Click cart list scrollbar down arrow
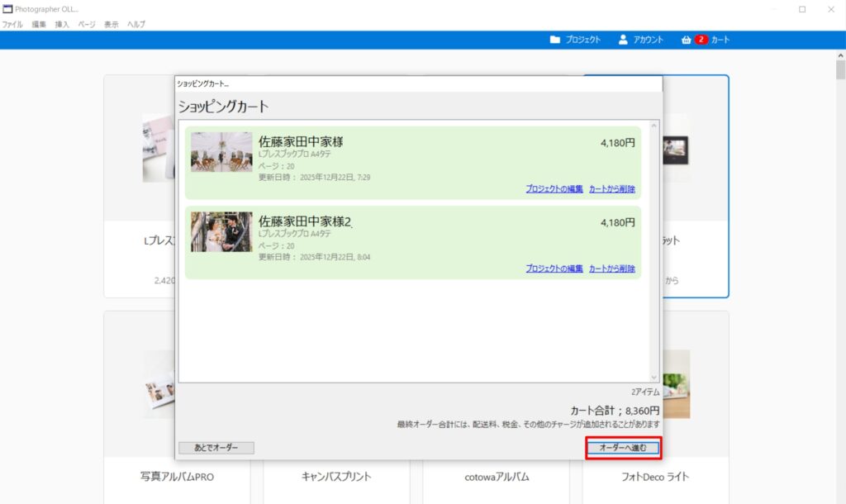 point(654,377)
